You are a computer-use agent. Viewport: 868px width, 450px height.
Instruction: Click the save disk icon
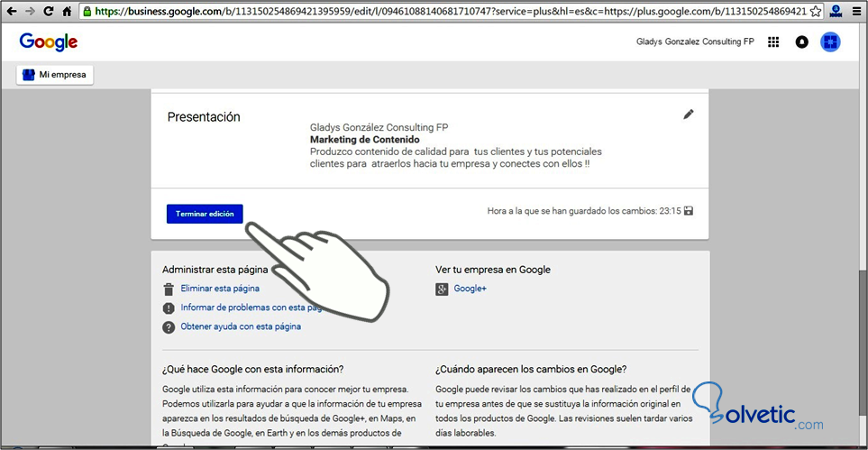coord(689,211)
